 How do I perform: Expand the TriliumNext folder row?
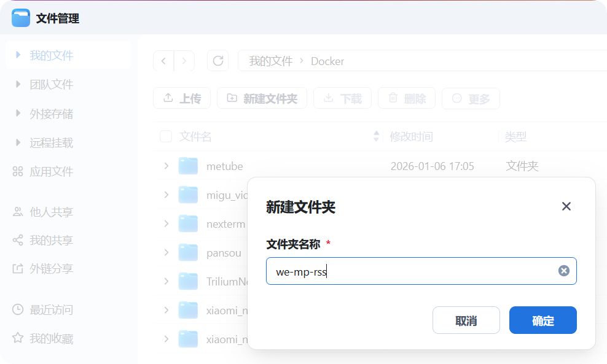pos(165,281)
